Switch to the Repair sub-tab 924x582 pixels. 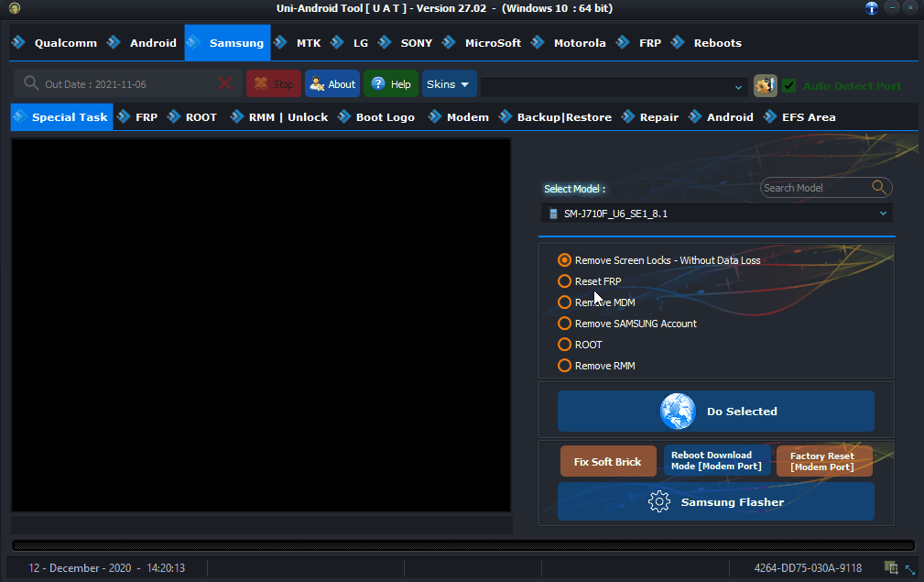coord(650,116)
